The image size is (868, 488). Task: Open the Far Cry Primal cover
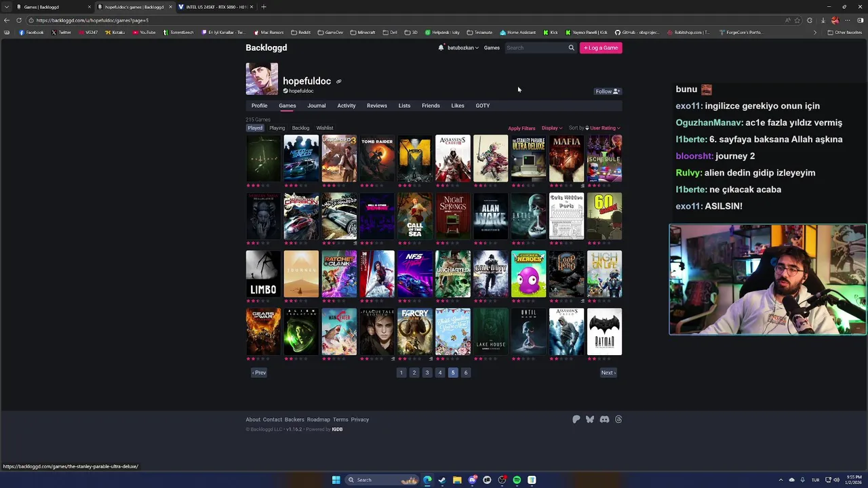414,332
